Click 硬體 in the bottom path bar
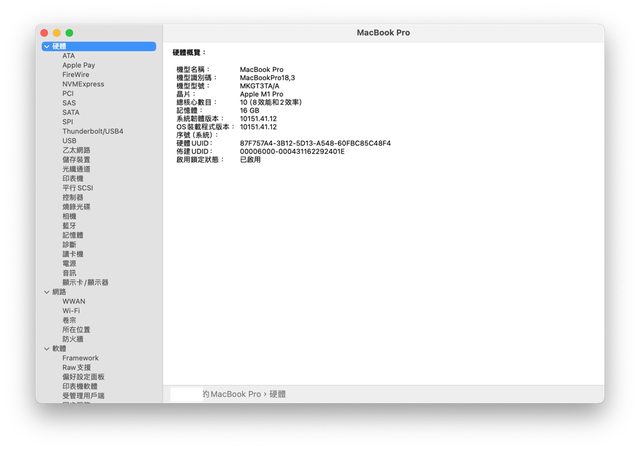This screenshot has height=450, width=640. pos(278,394)
